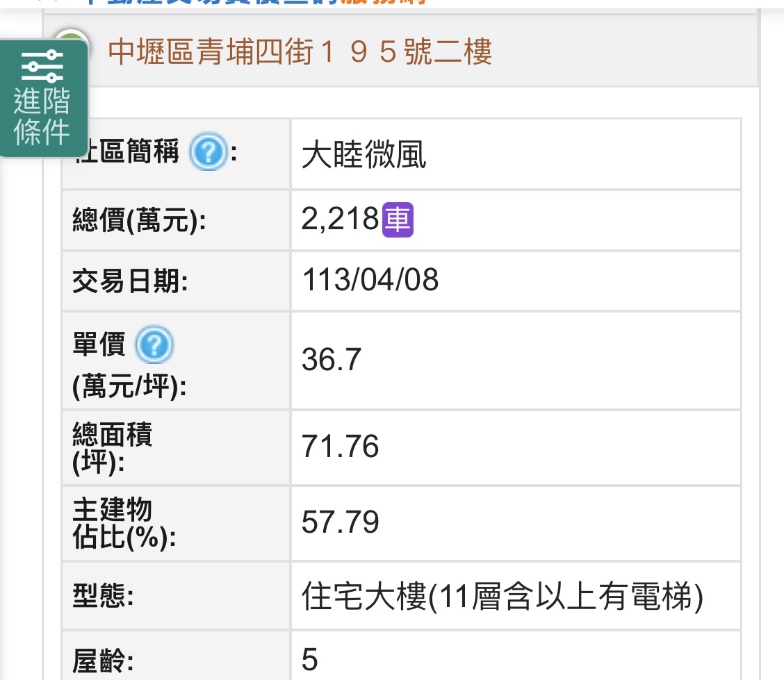Viewport: 784px width, 680px height.
Task: Click the total price value 2,218
Action: 340,220
